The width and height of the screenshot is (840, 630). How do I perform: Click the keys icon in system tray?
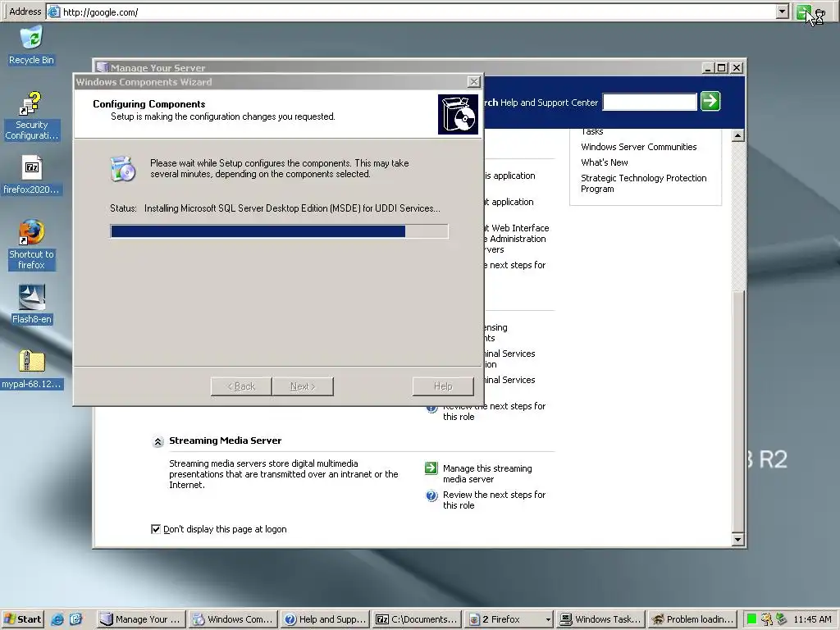click(x=767, y=619)
